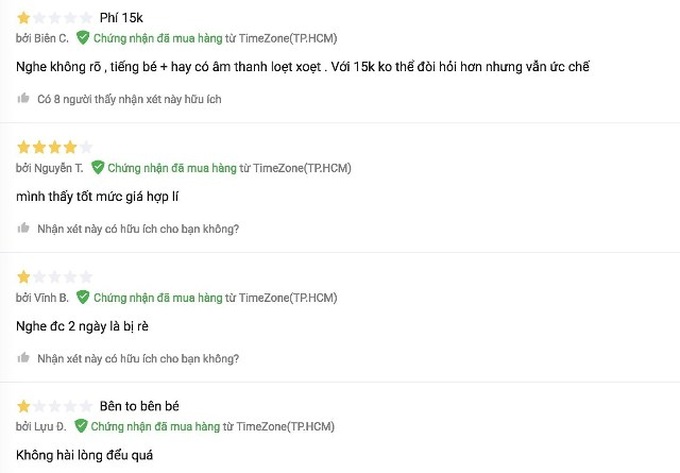
Task: Click the four-star rating of Nguyễn T. review
Action: coord(55,147)
